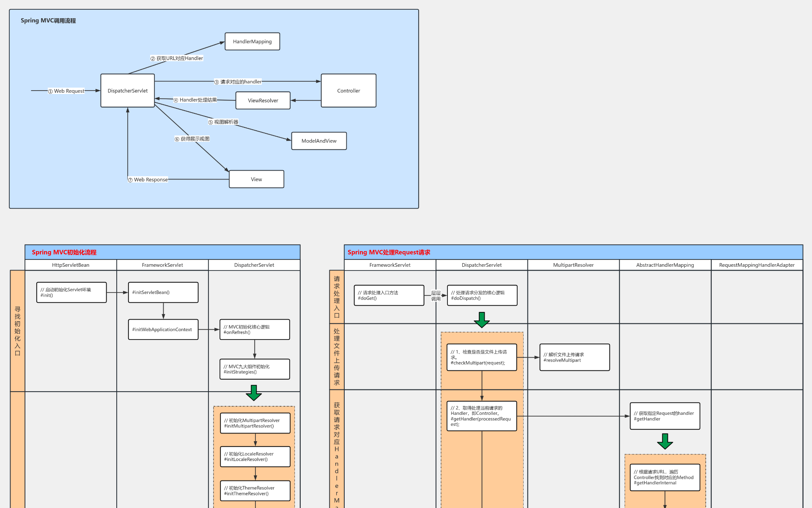Image resolution: width=812 pixels, height=508 pixels.
Task: Click the '层层调用' connector label
Action: pos(436,296)
